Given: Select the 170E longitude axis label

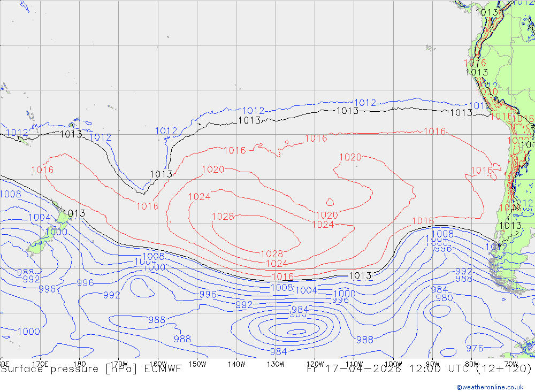Looking at the screenshot, I should (x=40, y=364).
